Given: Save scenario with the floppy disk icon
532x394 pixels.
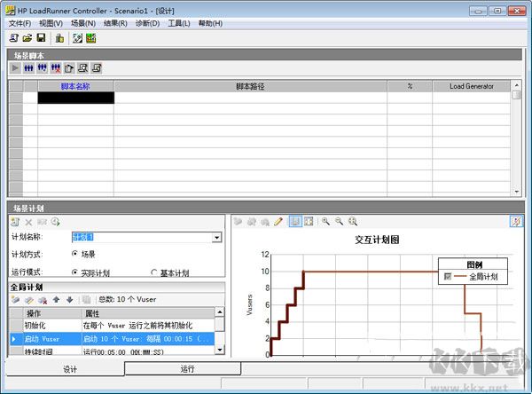Looking at the screenshot, I should (41, 38).
